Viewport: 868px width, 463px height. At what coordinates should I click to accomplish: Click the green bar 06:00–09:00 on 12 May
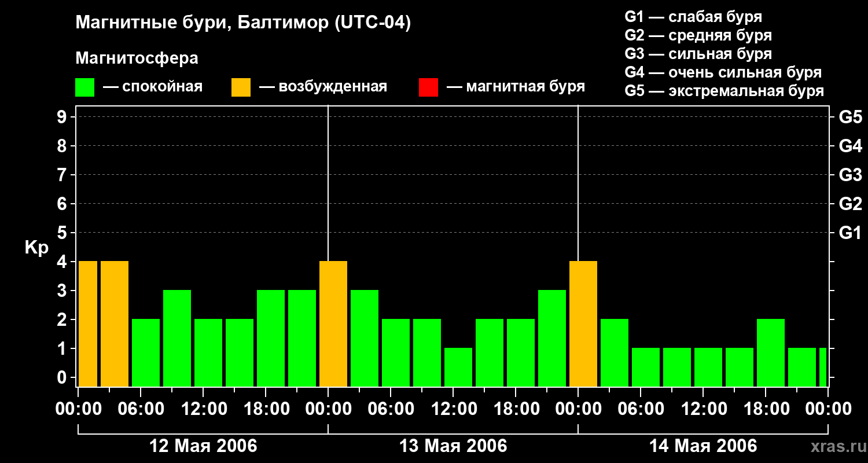point(146,353)
